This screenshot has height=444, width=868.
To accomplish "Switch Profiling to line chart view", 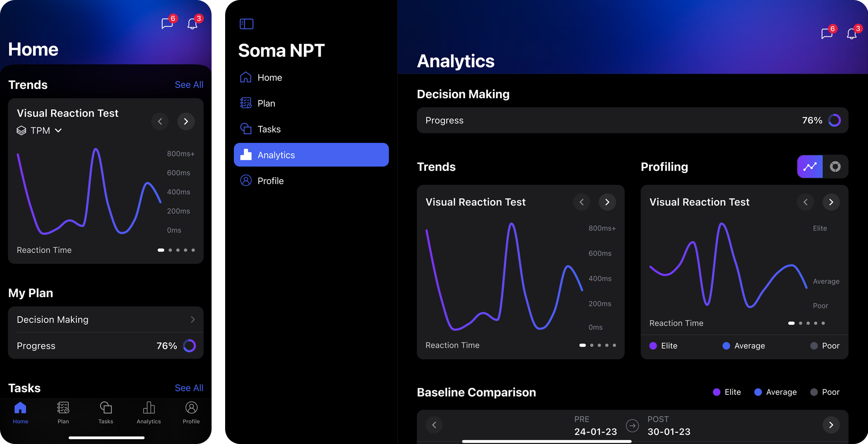I will coord(810,166).
